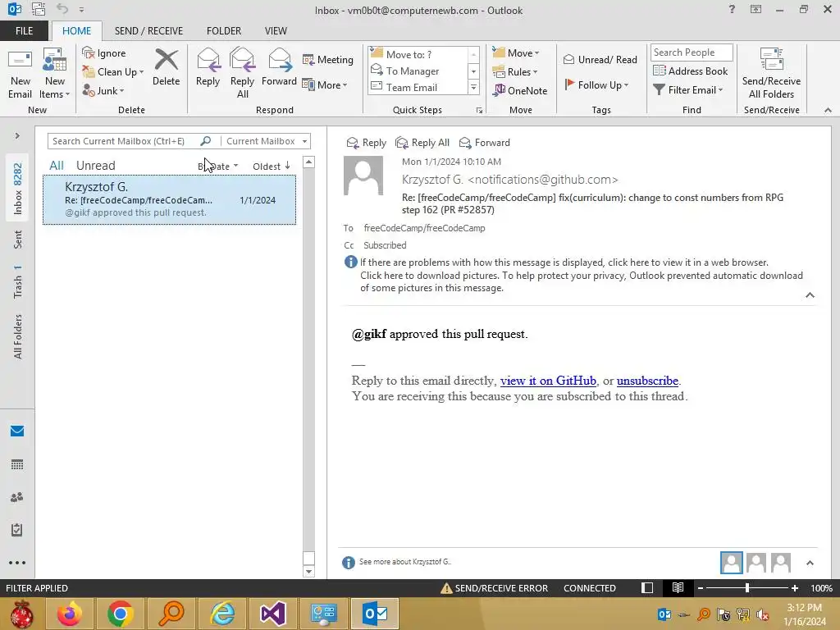Open more navigation options ellipsis

17,563
